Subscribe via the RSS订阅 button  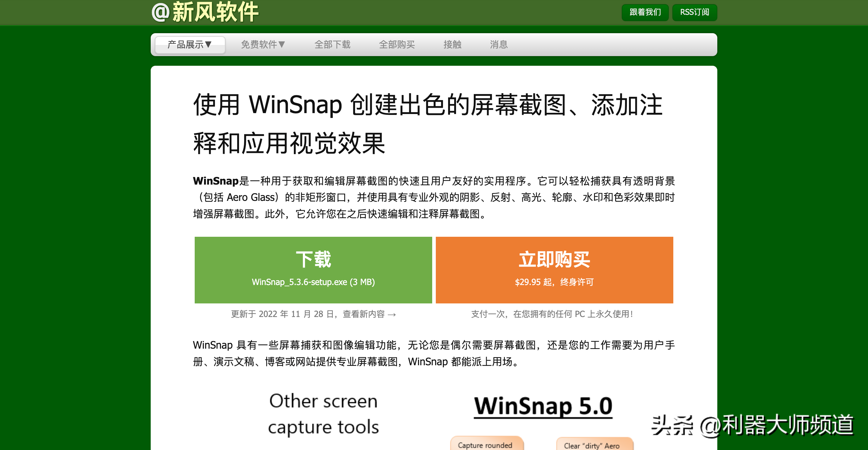pyautogui.click(x=694, y=12)
